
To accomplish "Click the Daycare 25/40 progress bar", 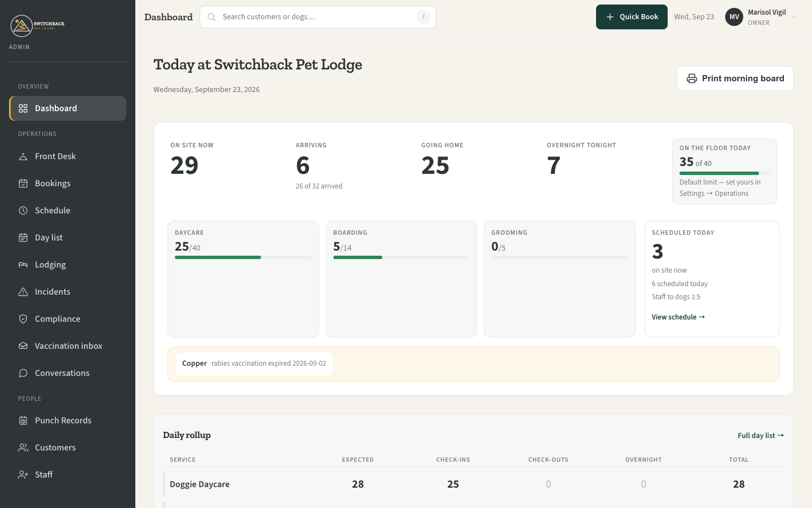I will pos(243,257).
